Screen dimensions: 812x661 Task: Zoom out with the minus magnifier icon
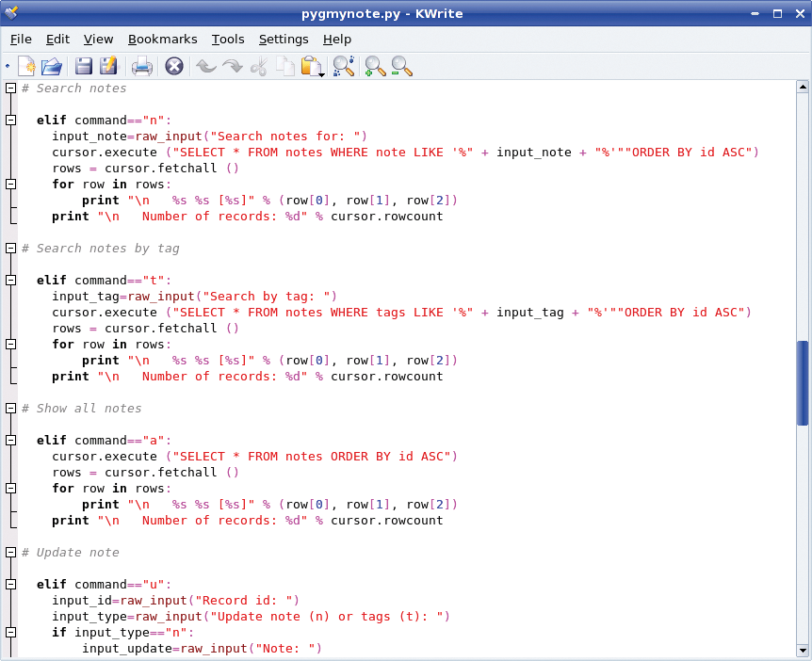click(401, 66)
